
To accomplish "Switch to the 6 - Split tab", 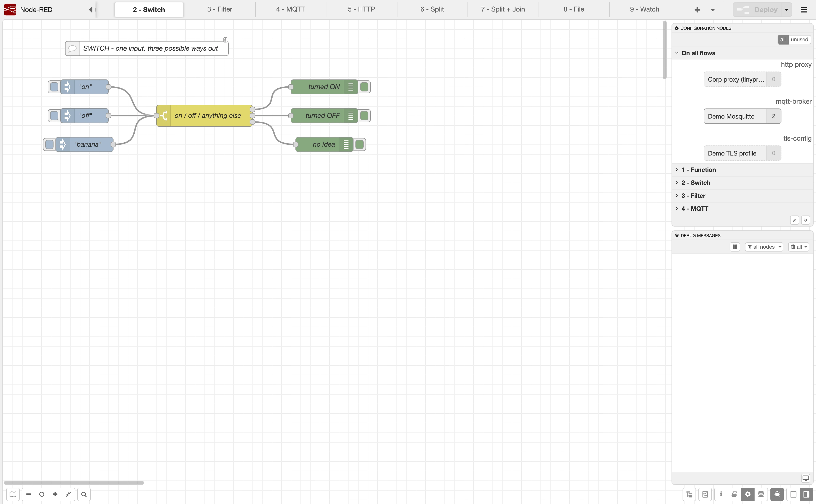I will point(432,9).
